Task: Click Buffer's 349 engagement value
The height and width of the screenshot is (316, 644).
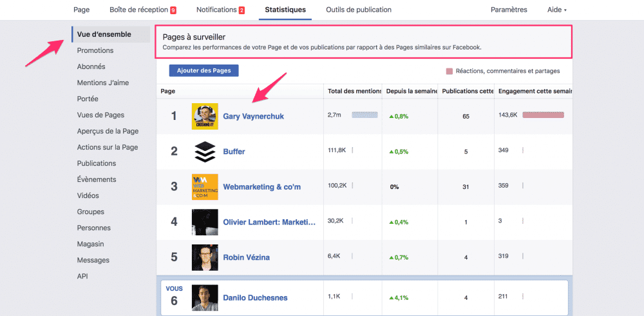Action: [503, 150]
